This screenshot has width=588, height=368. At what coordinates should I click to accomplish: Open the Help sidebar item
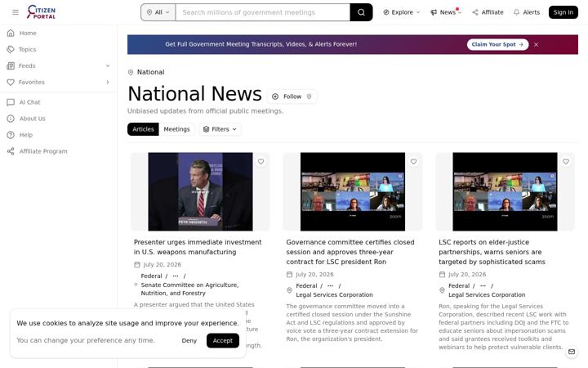pyautogui.click(x=25, y=135)
